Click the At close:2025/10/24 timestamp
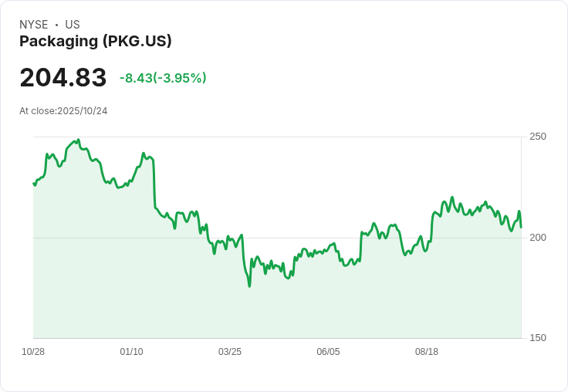The width and height of the screenshot is (568, 392). tap(63, 111)
